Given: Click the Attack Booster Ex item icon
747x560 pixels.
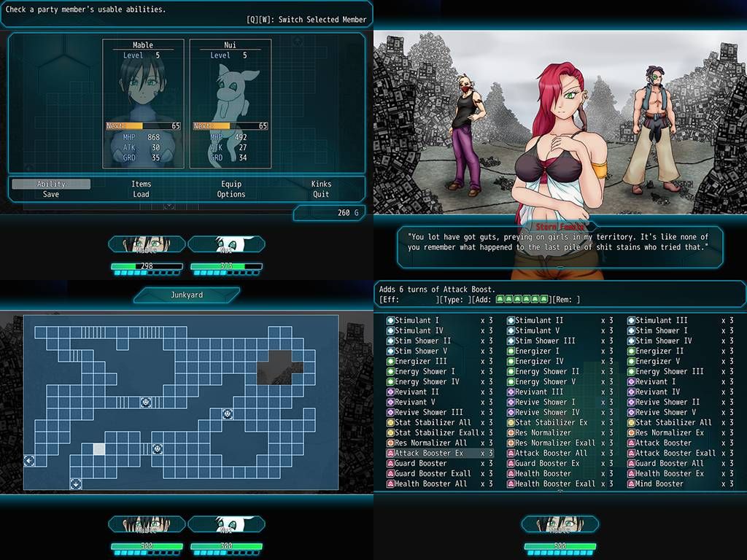Looking at the screenshot, I should (390, 454).
